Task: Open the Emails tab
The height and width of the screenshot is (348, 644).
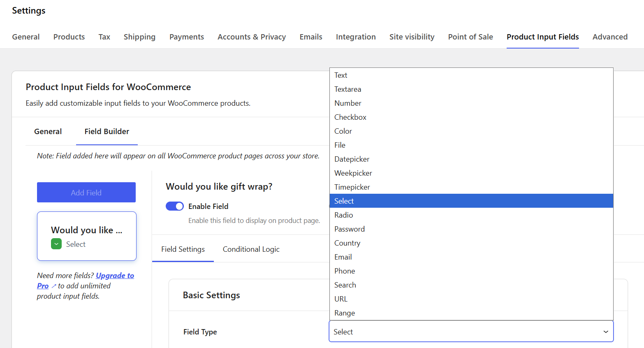Action: point(311,37)
